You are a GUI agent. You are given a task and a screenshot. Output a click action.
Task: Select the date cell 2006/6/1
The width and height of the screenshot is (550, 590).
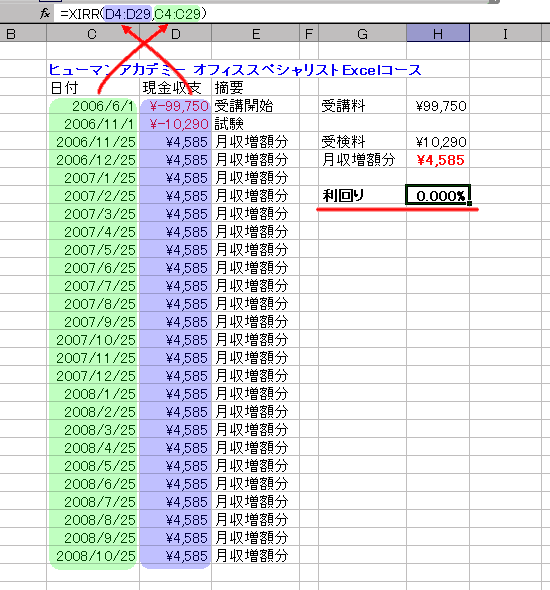(x=93, y=106)
